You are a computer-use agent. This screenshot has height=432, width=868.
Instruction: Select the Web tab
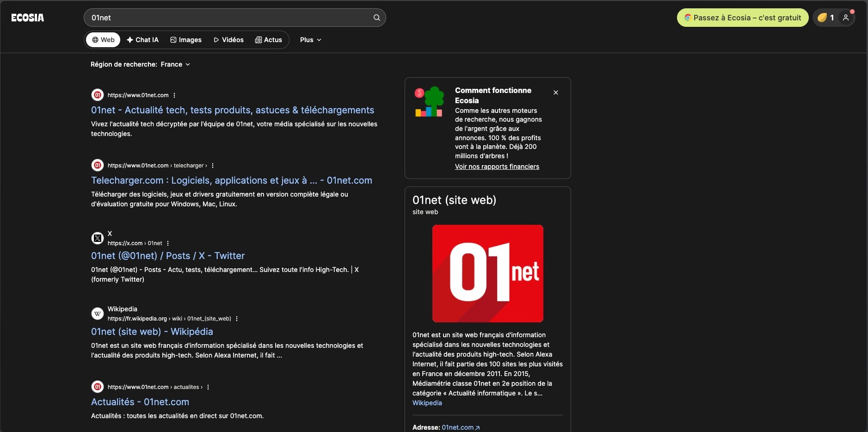pos(103,40)
